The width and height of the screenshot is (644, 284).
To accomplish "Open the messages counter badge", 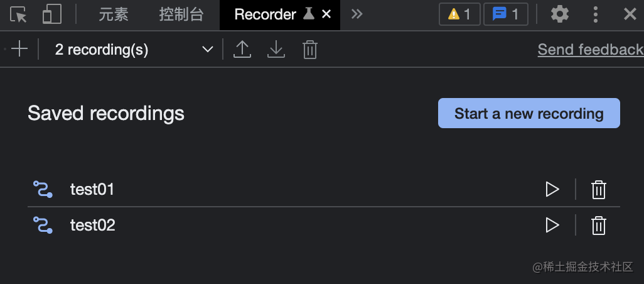I will coord(505,15).
